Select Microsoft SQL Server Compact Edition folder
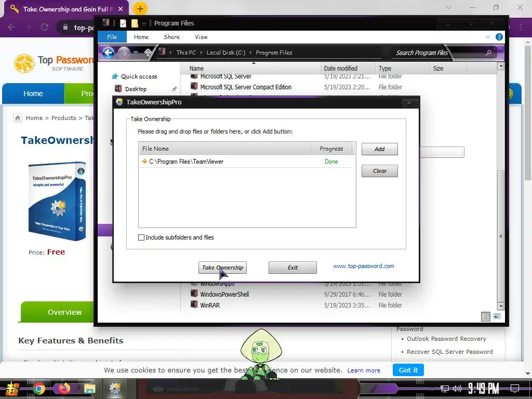 (x=246, y=87)
